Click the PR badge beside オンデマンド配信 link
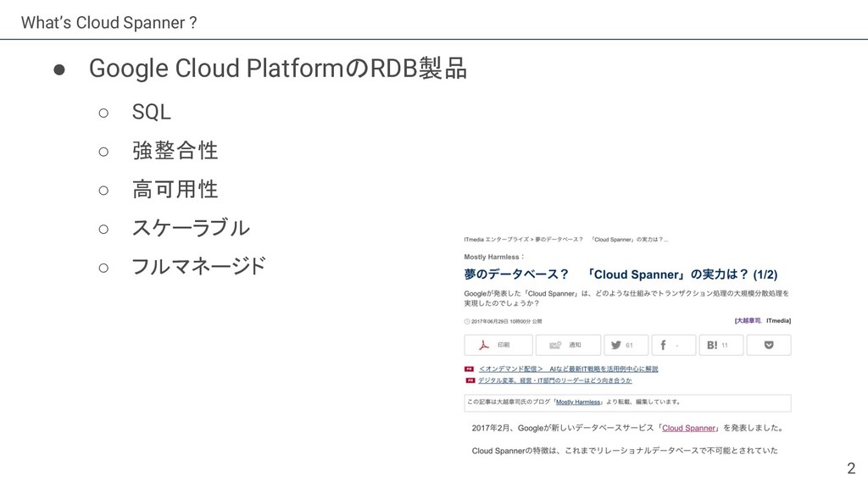868x488 pixels. [470, 369]
